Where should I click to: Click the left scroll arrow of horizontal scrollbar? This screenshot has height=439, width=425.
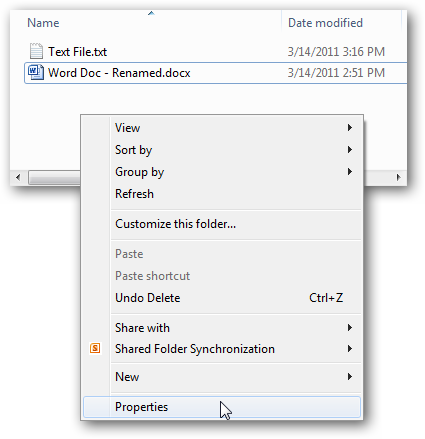pos(18,177)
